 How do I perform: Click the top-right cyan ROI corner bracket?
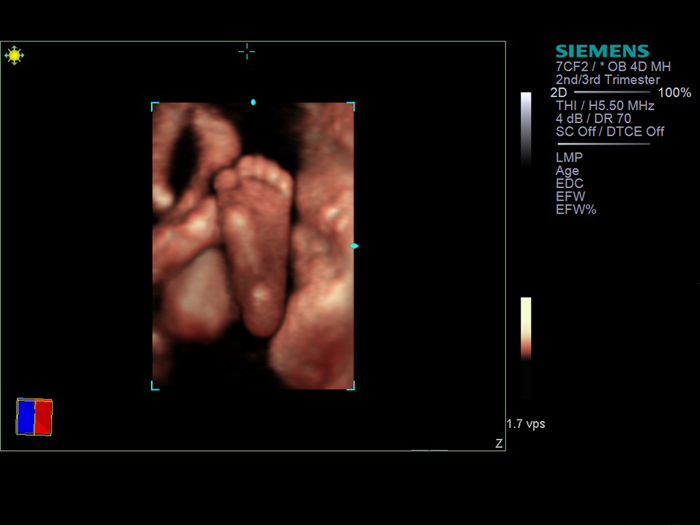tap(351, 106)
